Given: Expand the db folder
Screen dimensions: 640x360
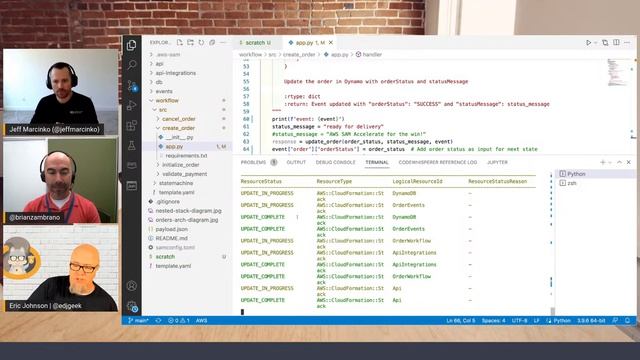Looking at the screenshot, I should click(159, 82).
